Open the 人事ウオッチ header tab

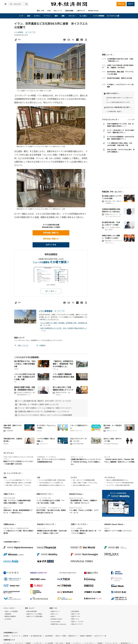coord(81,11)
